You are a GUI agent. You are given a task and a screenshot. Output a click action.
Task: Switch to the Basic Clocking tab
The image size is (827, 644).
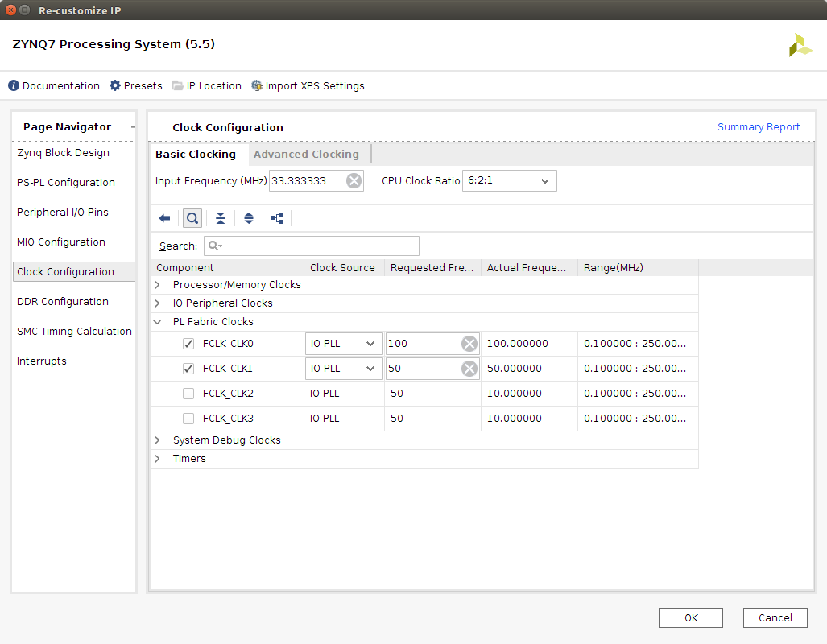pyautogui.click(x=196, y=154)
